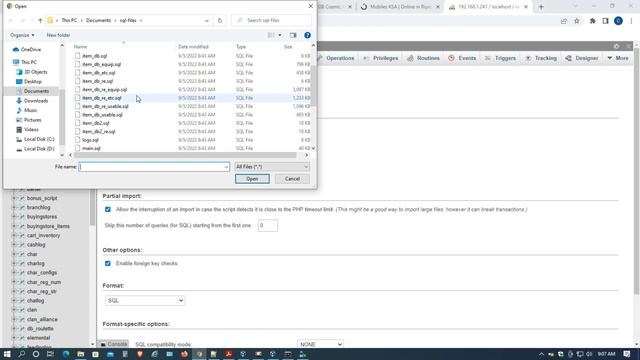
Task: Open File Explorer from taskbar
Action: [80, 354]
